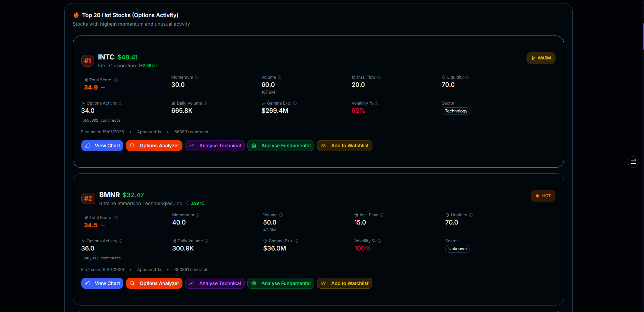The width and height of the screenshot is (644, 312).
Task: Click info icon next to BMNR Volatility %
Action: [x=379, y=241]
